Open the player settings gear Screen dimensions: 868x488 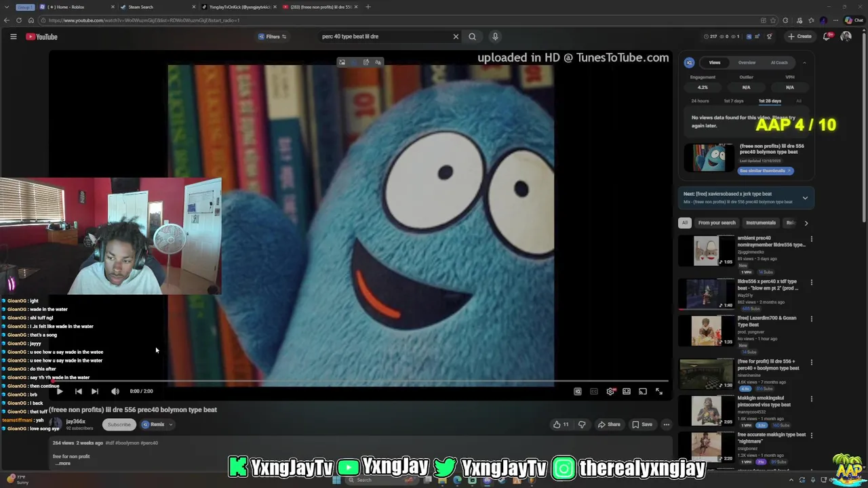click(x=610, y=391)
